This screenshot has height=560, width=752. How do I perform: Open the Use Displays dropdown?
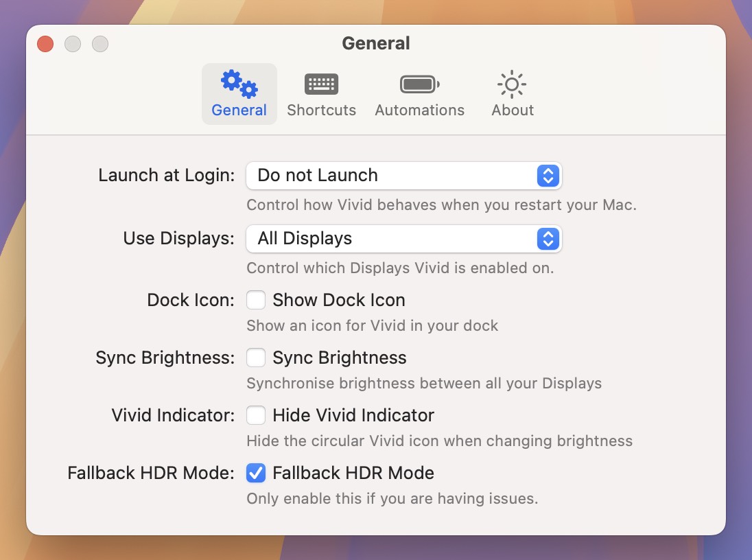(x=403, y=239)
